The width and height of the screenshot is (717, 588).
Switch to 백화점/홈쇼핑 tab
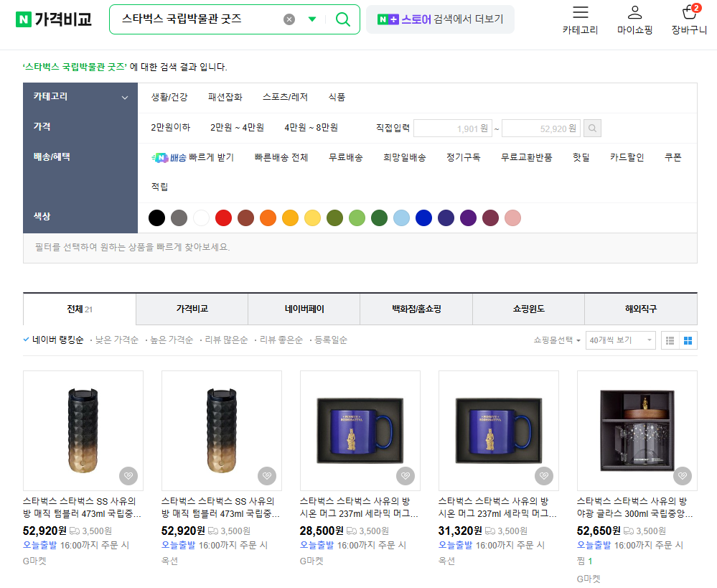click(x=416, y=309)
